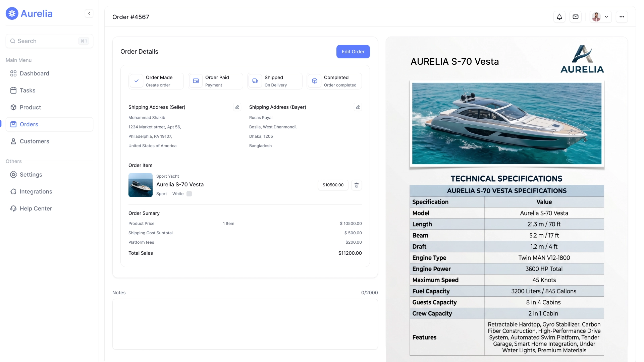Click the three-dots more options icon
Screen dimensions: 644x362
pos(622,17)
